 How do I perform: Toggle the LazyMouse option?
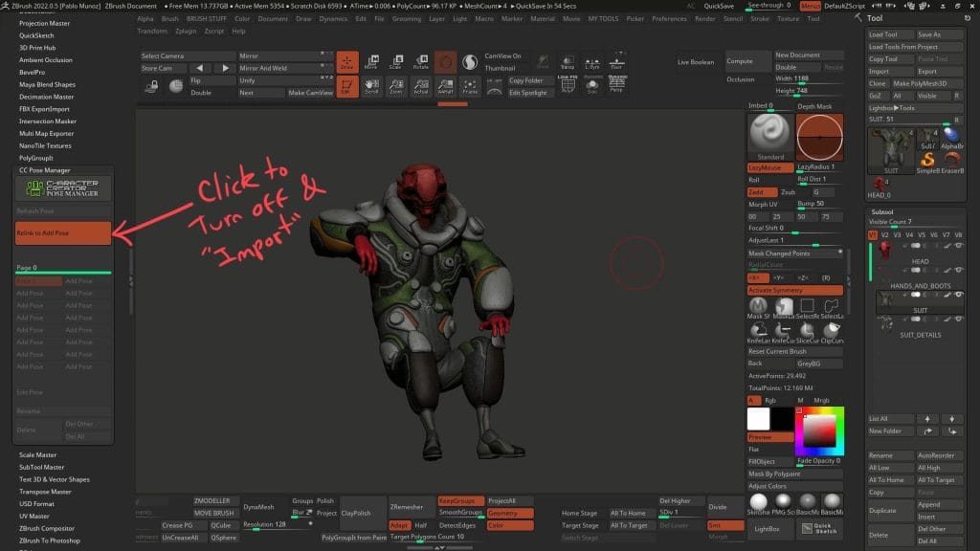pyautogui.click(x=769, y=167)
